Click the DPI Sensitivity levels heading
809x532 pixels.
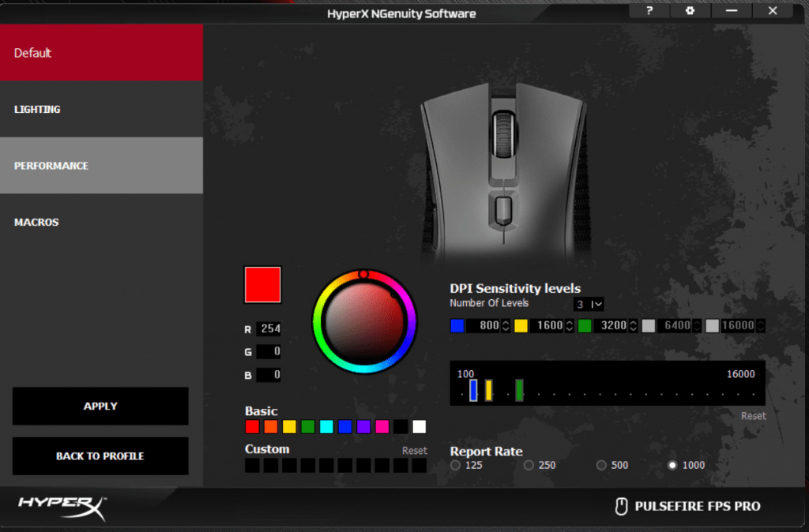(x=515, y=288)
